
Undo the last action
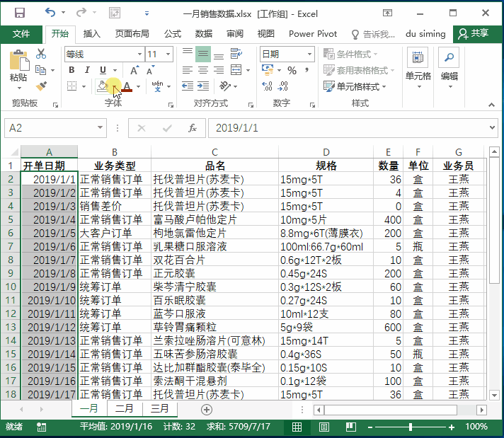coord(50,13)
